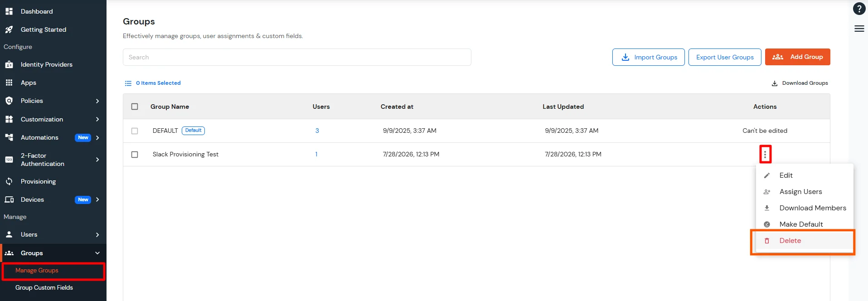Viewport: 868px width, 301px height.
Task: Select Delete in the actions menu
Action: click(805, 241)
